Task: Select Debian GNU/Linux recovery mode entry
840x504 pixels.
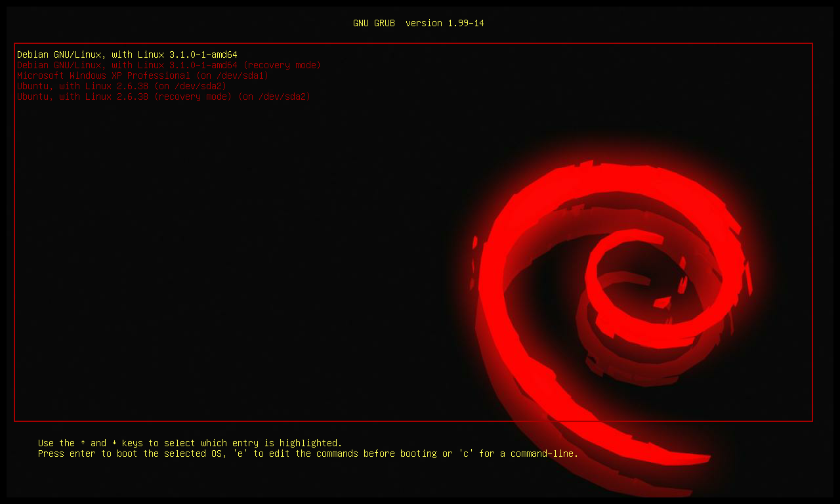Action: 169,65
